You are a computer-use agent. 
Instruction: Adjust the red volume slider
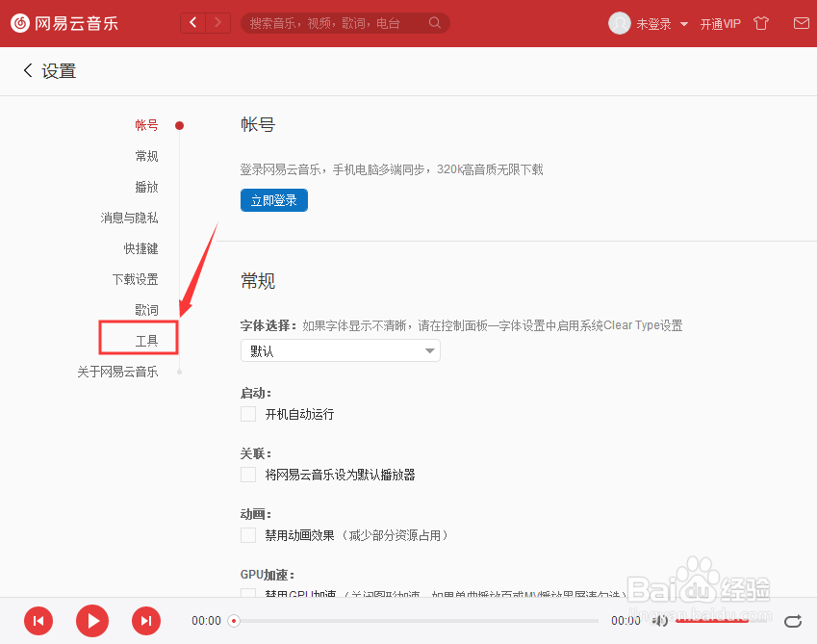(x=712, y=620)
